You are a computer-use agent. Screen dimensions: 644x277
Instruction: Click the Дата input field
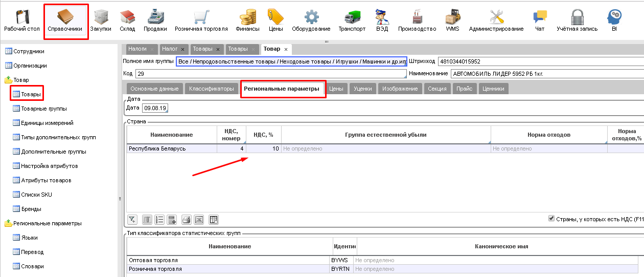click(x=155, y=108)
